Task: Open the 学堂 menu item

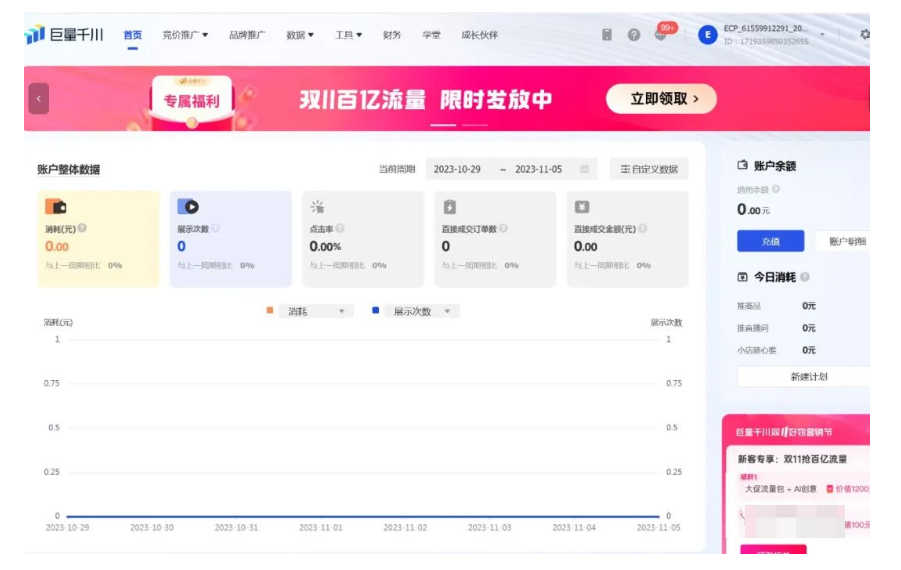Action: [432, 35]
